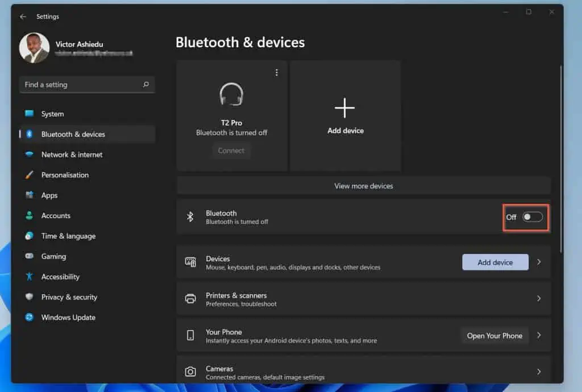
Task: Click the Windows Update sidebar icon
Action: pos(30,318)
